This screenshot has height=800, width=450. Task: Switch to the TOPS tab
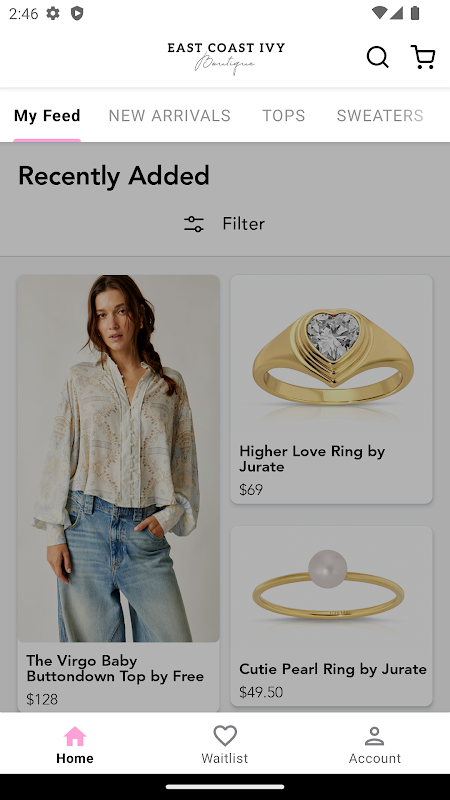pos(284,116)
